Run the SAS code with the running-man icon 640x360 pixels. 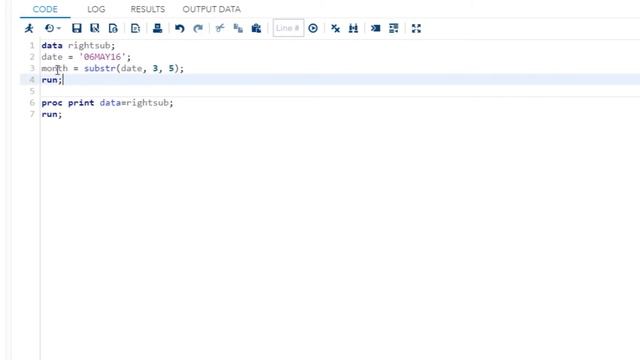[x=29, y=28]
